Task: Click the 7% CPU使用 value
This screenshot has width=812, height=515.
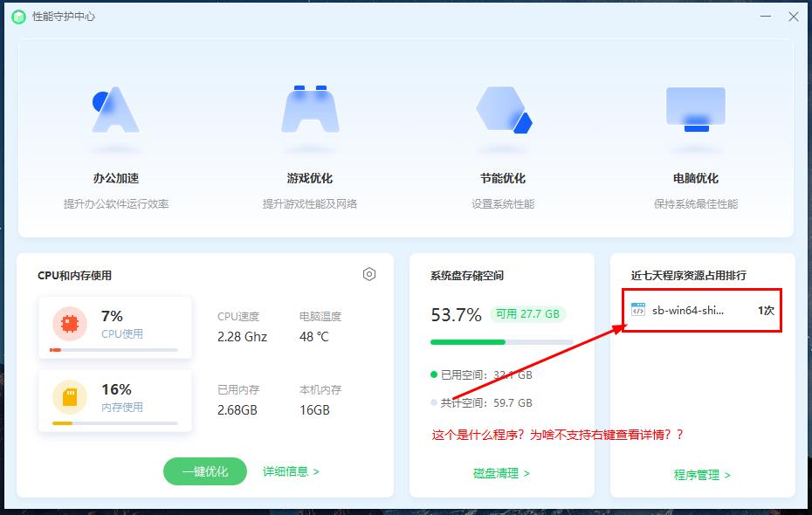Action: tap(112, 316)
